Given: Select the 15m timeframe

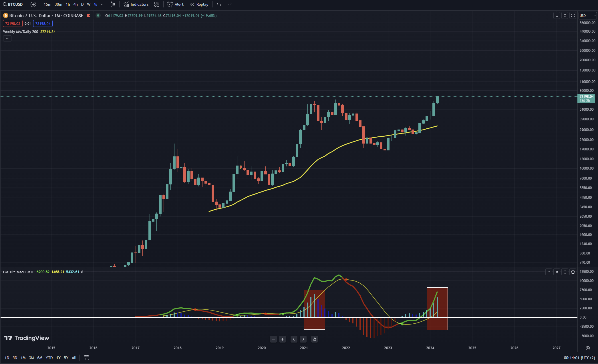Looking at the screenshot, I should (x=47, y=4).
